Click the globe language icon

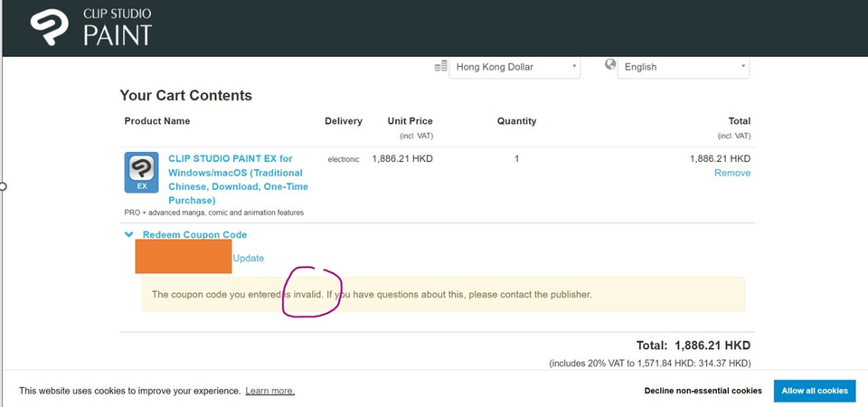click(610, 65)
